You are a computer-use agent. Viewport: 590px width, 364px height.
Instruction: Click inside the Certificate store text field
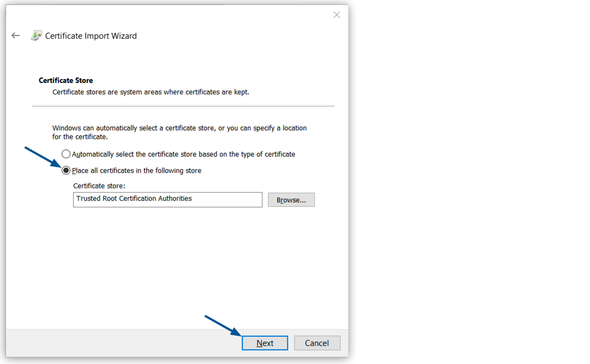tap(168, 199)
